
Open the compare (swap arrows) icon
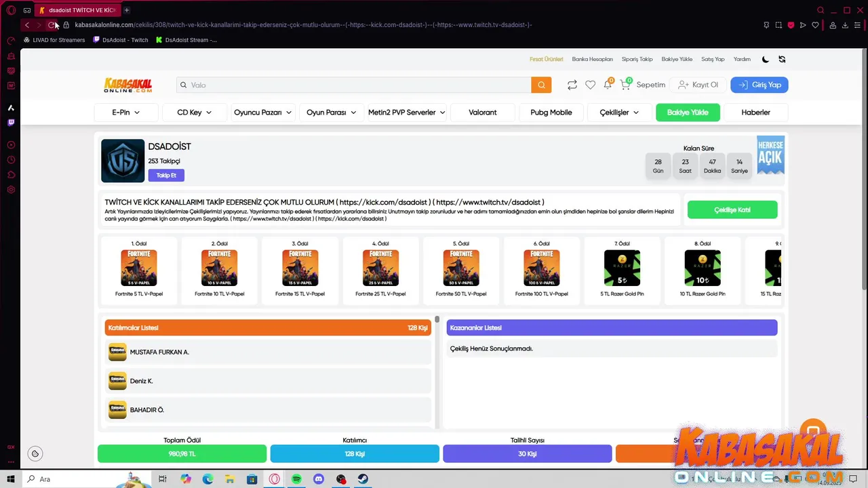[572, 85]
